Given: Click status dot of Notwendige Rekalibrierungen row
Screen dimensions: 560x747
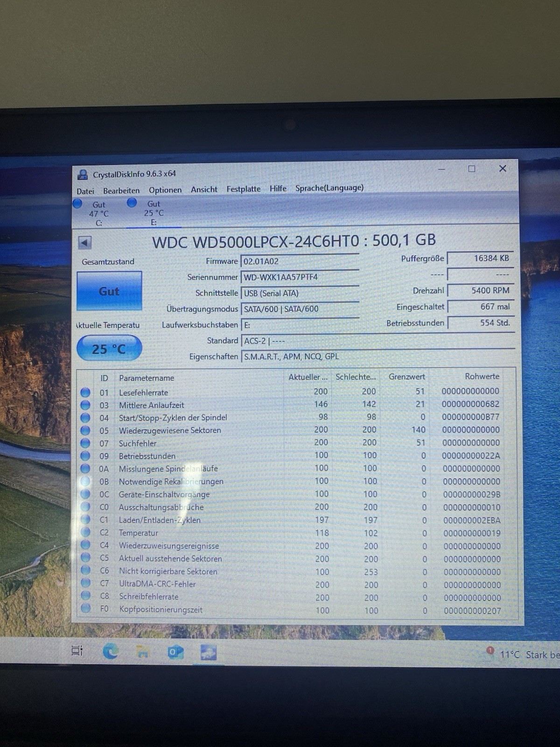Looking at the screenshot, I should pos(85,481).
